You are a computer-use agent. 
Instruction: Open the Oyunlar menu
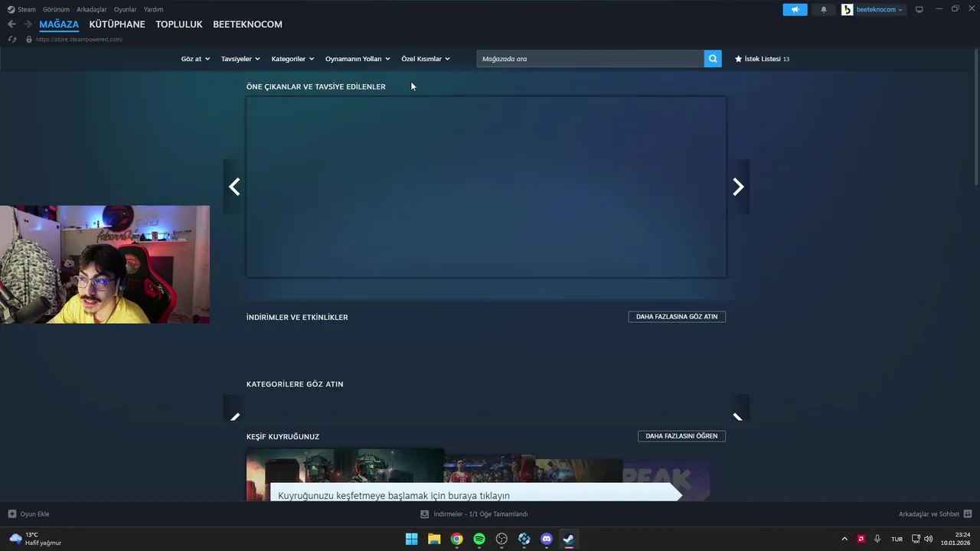pos(125,9)
